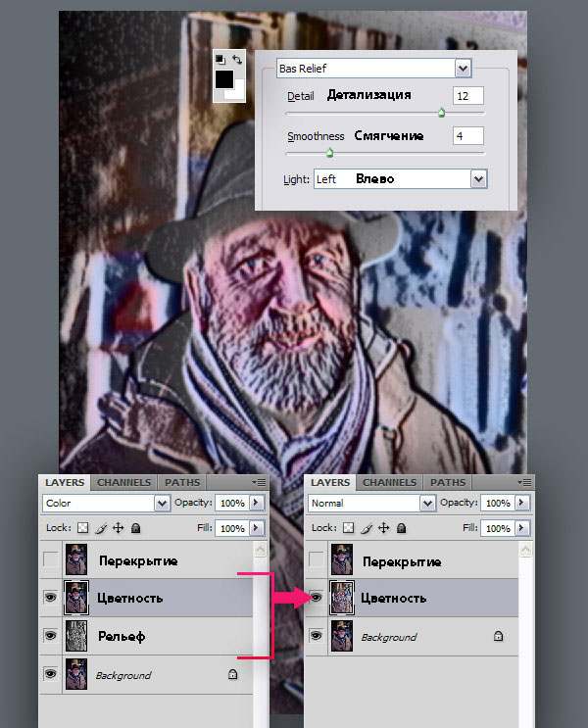Hide the Background layer in right panel
Image resolution: width=588 pixels, height=728 pixels.
[x=316, y=636]
